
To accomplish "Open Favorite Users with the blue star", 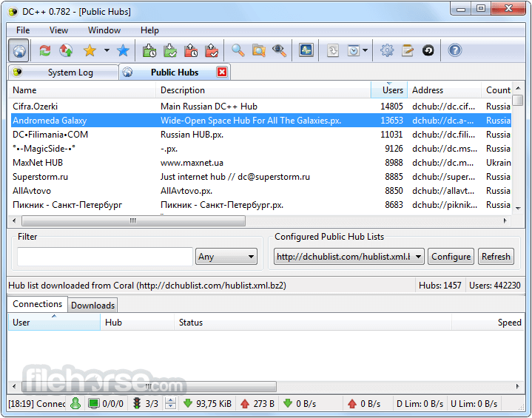I will (x=123, y=51).
